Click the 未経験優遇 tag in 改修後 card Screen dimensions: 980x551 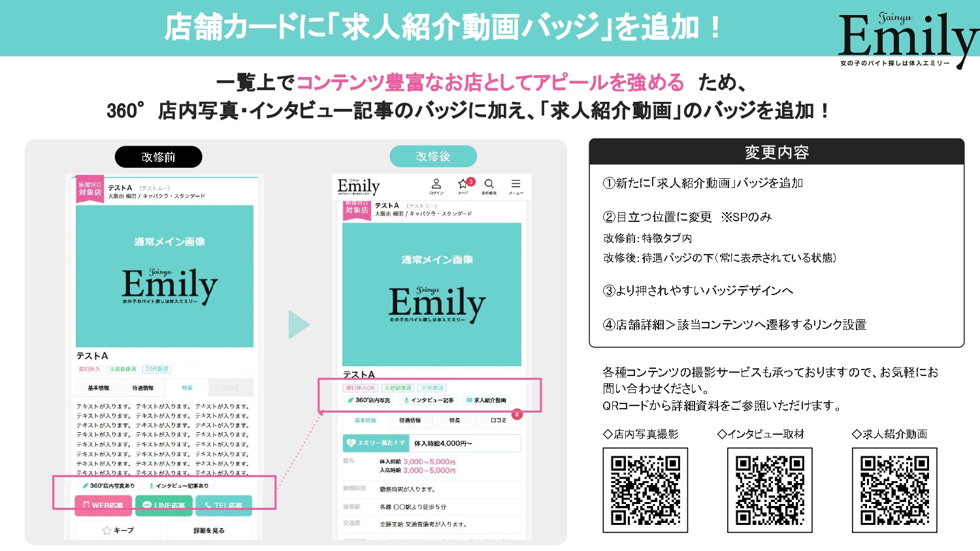[x=398, y=388]
